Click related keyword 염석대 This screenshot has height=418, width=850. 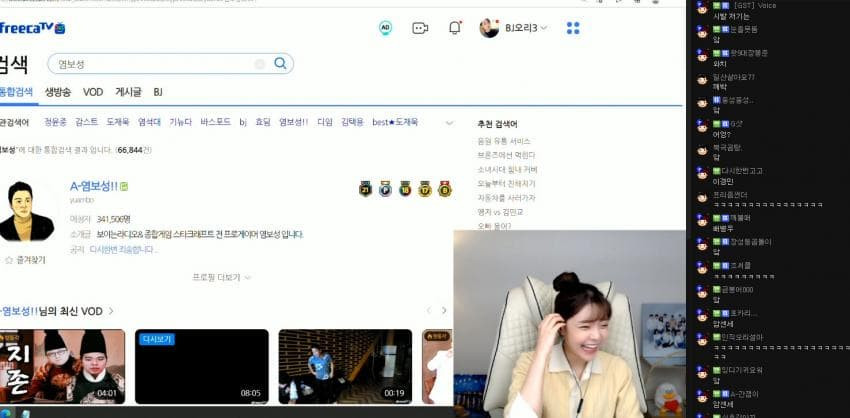149,123
